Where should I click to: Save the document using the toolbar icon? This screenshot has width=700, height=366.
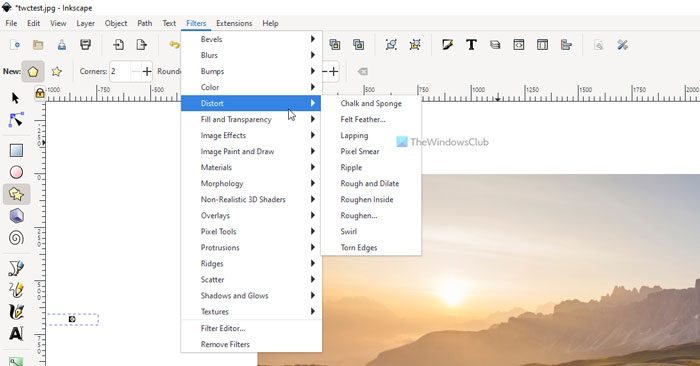tap(62, 45)
